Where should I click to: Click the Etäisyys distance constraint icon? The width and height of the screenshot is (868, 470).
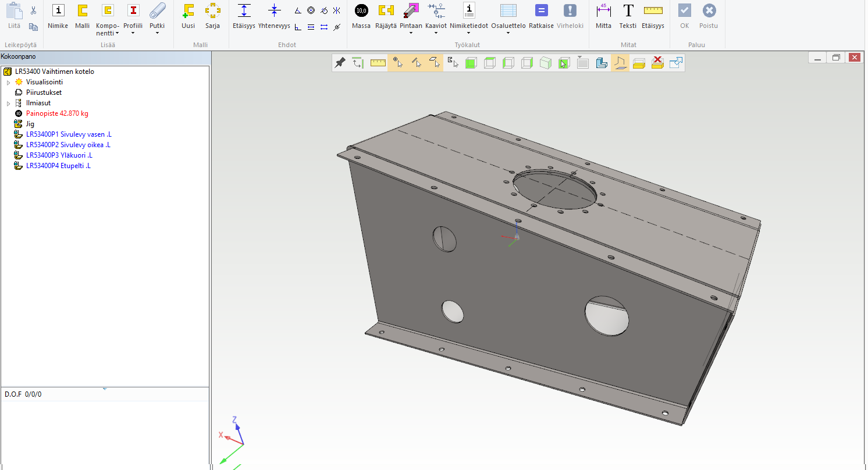pos(244,16)
